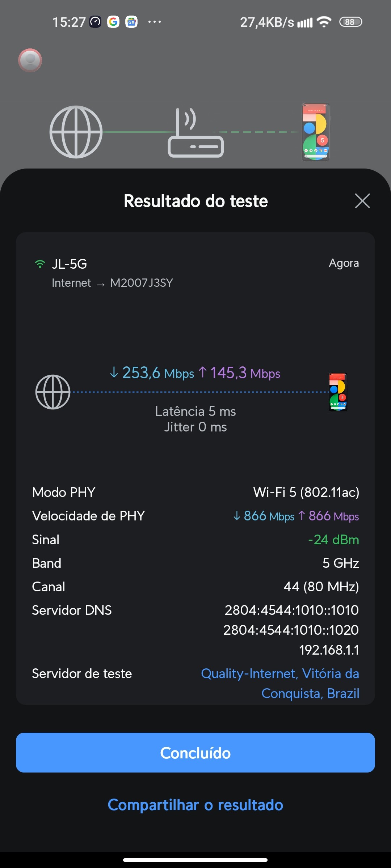The height and width of the screenshot is (868, 391).
Task: Tap the Google News notification icon
Action: (x=131, y=22)
